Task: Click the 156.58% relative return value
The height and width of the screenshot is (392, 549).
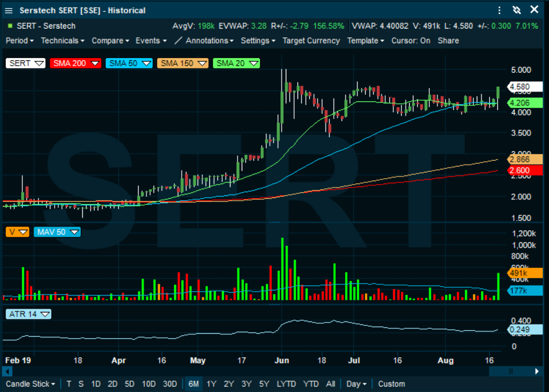Action: click(x=329, y=26)
